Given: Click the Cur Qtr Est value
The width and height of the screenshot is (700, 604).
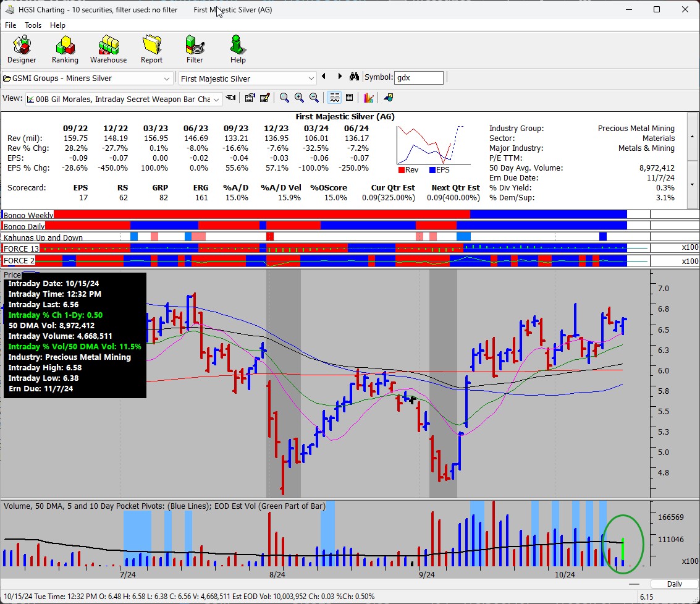Looking at the screenshot, I should click(x=389, y=197).
